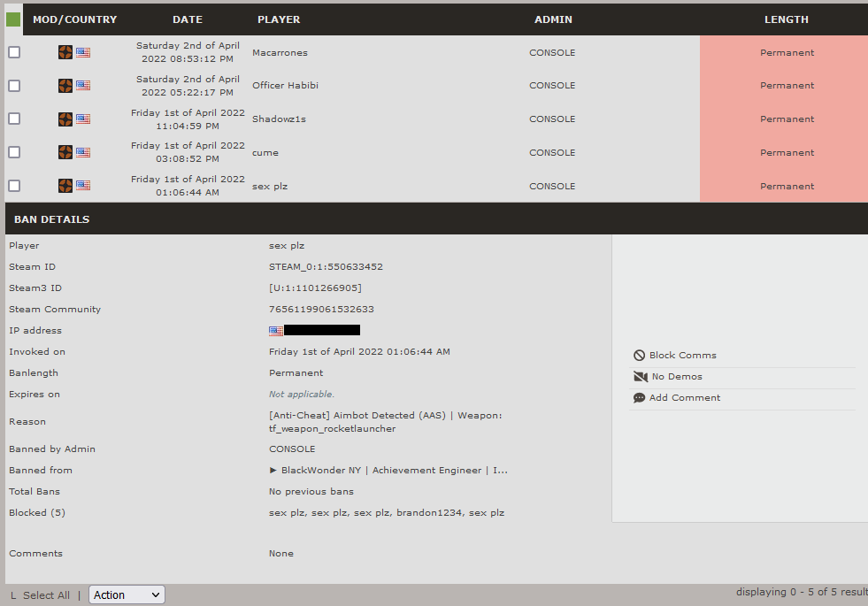The height and width of the screenshot is (606, 868).
Task: Sort by DATE column header
Action: click(x=188, y=19)
